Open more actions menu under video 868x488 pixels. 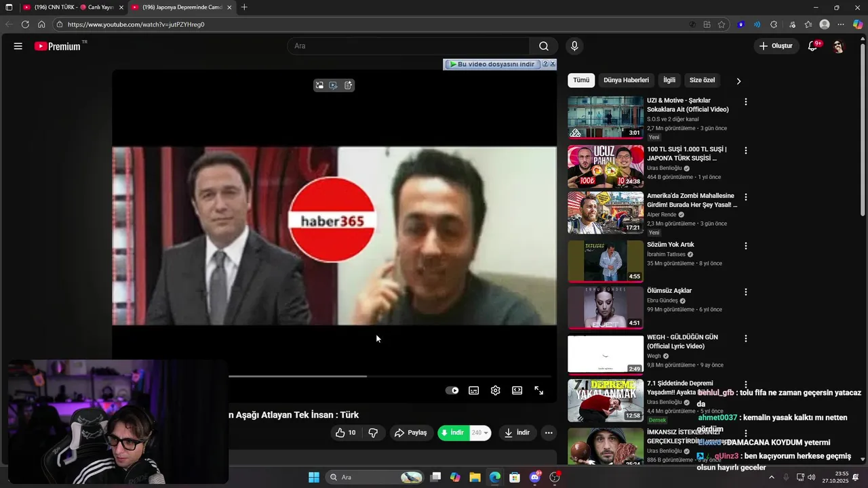(x=549, y=432)
